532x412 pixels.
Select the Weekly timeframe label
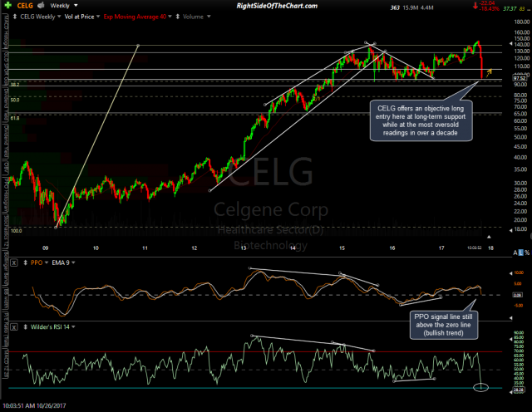(60, 6)
